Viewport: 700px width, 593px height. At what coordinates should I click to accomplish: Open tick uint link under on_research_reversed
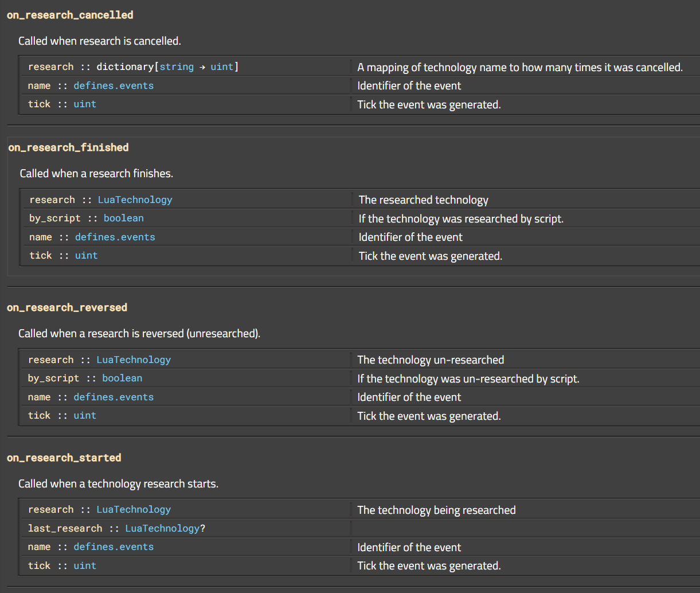point(85,415)
